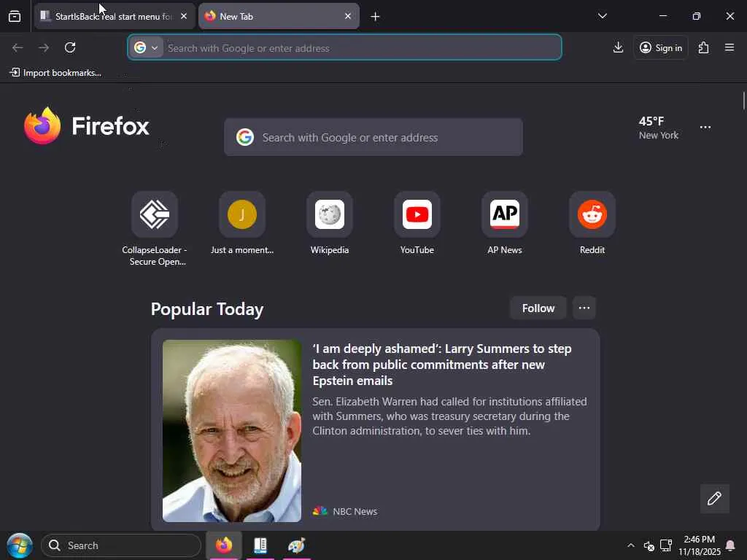The height and width of the screenshot is (560, 747).
Task: Focus the page search box
Action: tap(373, 137)
